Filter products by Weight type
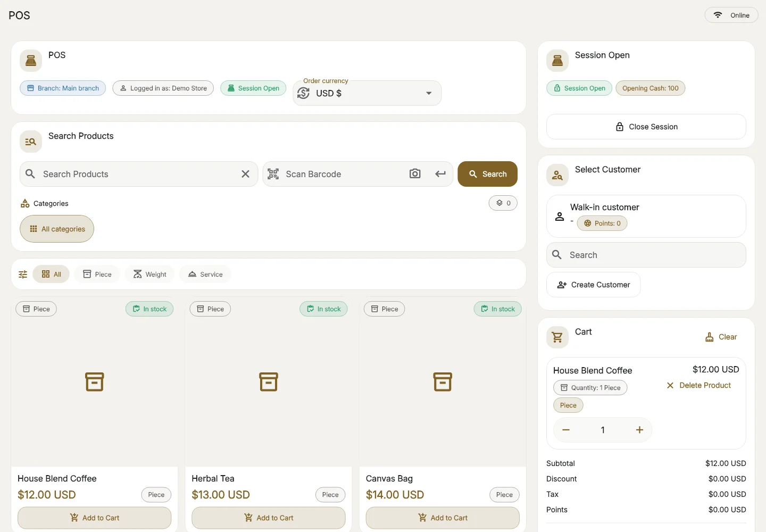Viewport: 766px width, 532px height. 149,275
